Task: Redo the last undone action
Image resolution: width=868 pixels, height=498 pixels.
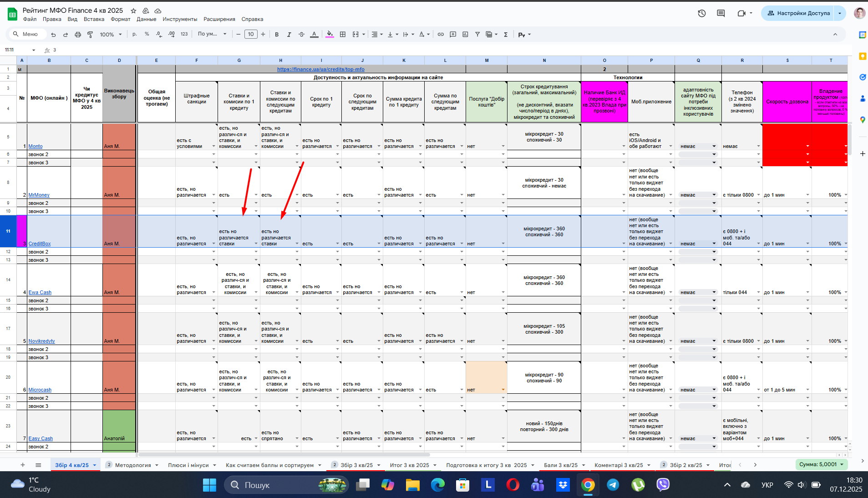Action: pyautogui.click(x=66, y=35)
